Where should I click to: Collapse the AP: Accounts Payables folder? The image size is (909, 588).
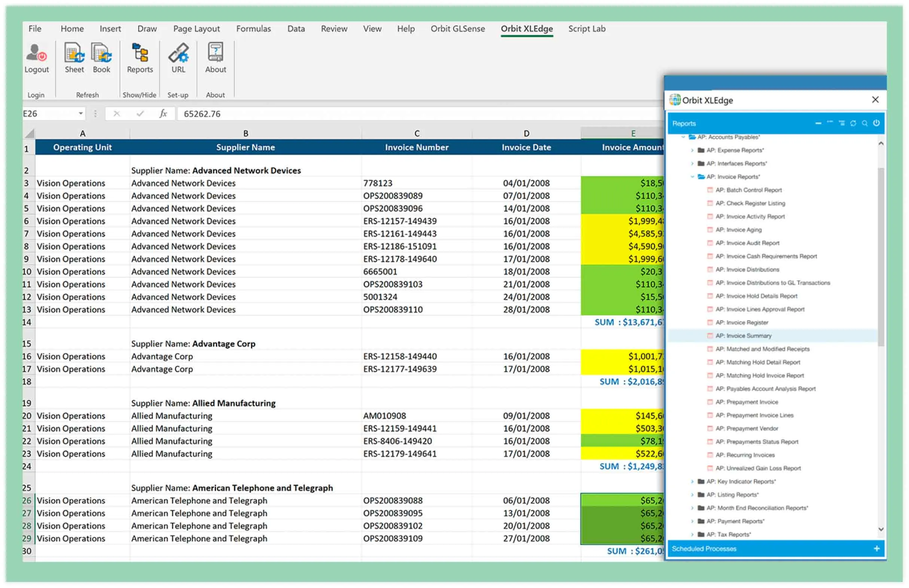tap(683, 137)
